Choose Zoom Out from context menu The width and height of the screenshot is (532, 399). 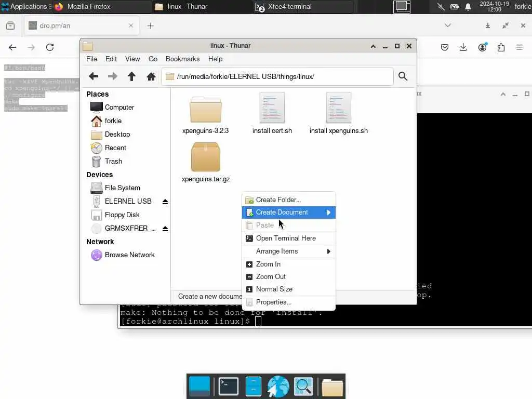(x=289, y=276)
